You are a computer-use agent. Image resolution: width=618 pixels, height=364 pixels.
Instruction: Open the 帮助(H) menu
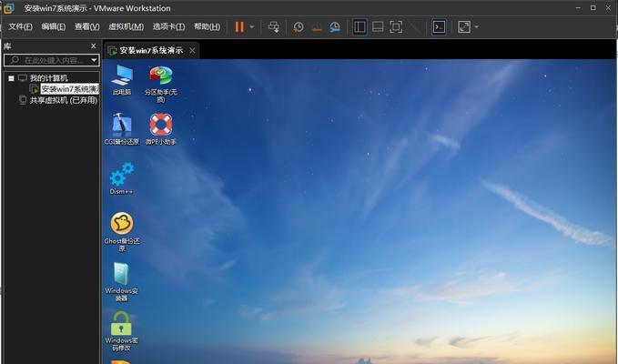(207, 26)
